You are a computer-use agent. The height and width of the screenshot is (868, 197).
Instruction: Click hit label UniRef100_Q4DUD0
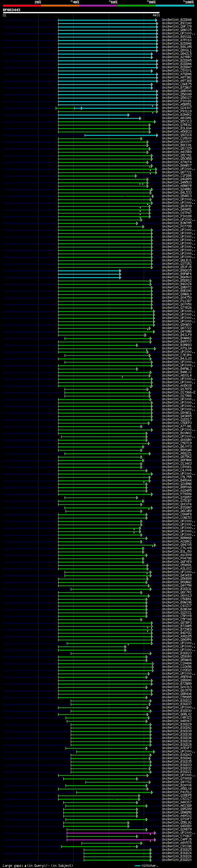point(177,826)
